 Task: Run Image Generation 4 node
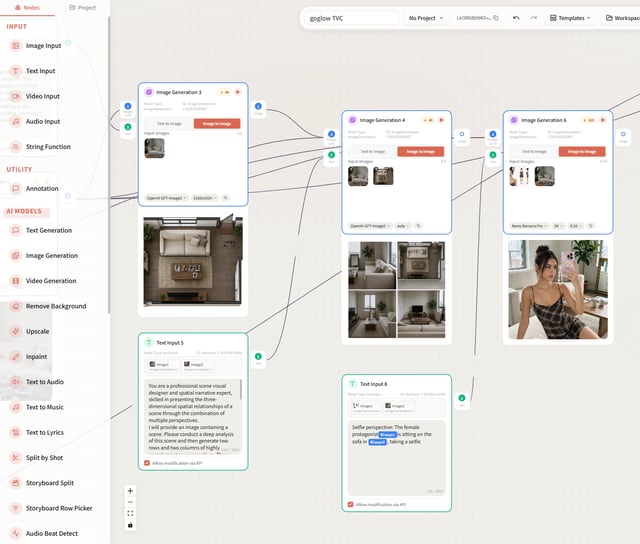tap(441, 120)
